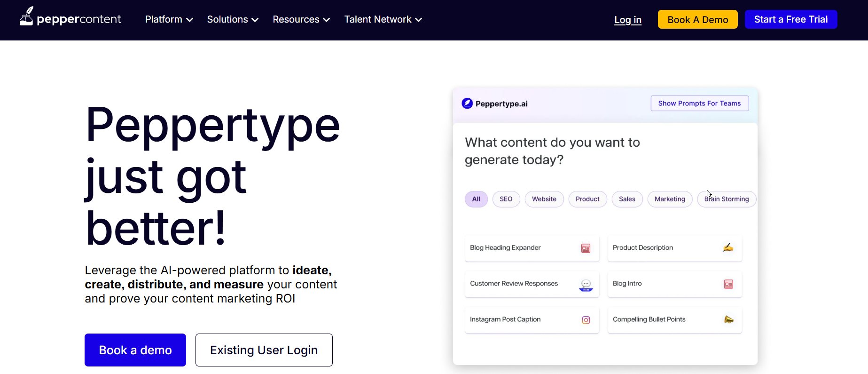Expand the Solutions dropdown arrow
The image size is (868, 374).
255,20
